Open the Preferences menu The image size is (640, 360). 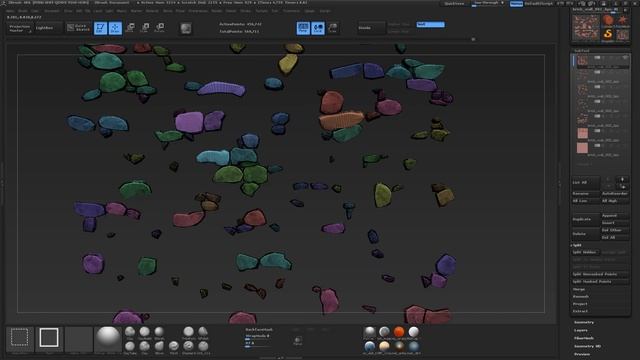[x=198, y=11]
